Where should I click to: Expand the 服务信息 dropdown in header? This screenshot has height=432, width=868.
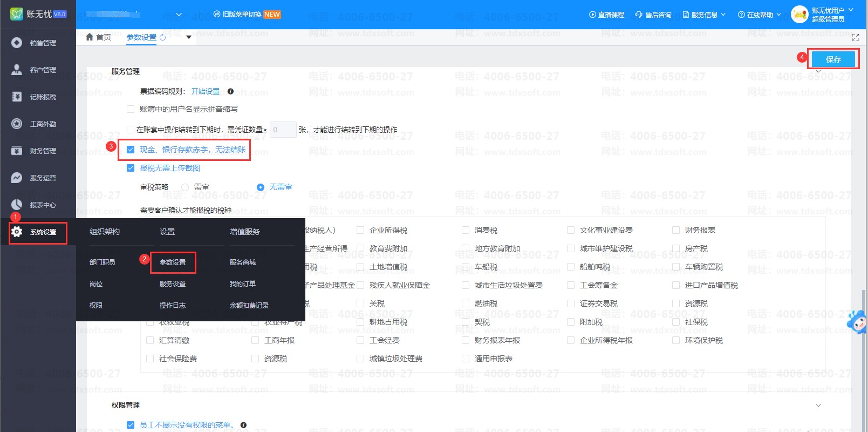704,15
